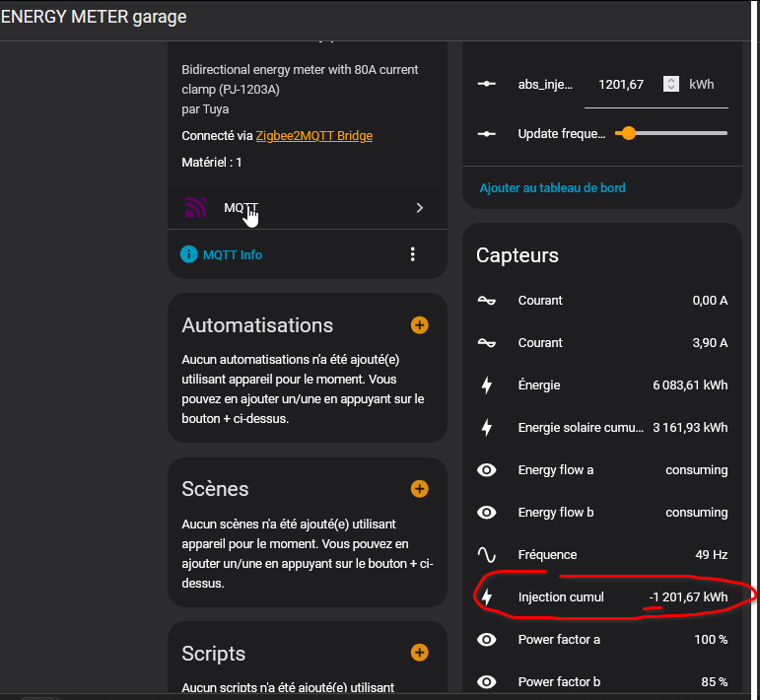Screen dimensions: 760x700
Task: Add a new scene with plus icon
Action: click(419, 489)
